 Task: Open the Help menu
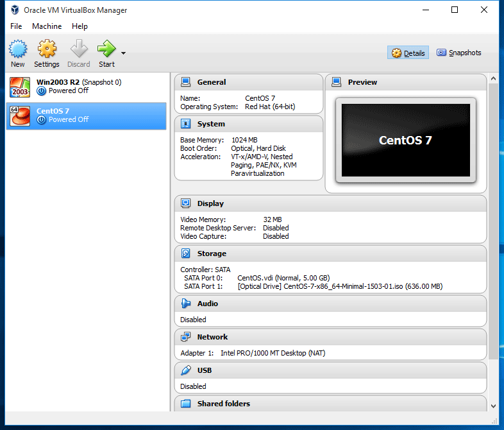coord(80,26)
